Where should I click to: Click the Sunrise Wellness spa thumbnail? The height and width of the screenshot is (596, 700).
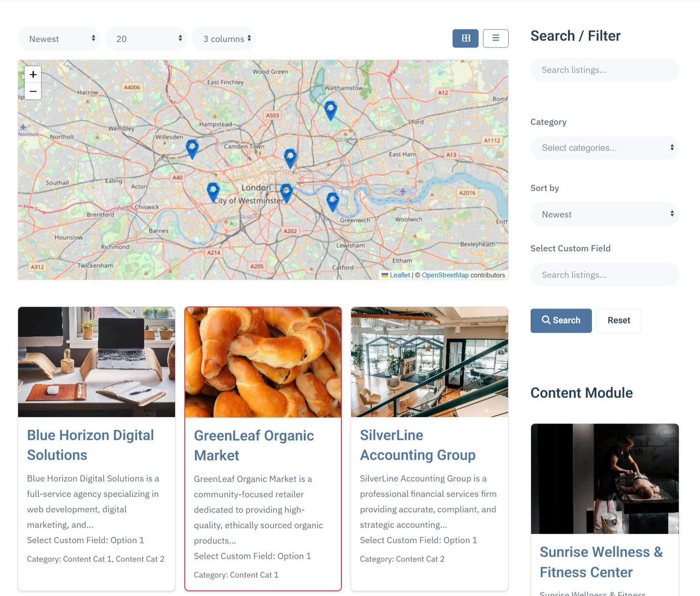click(605, 479)
